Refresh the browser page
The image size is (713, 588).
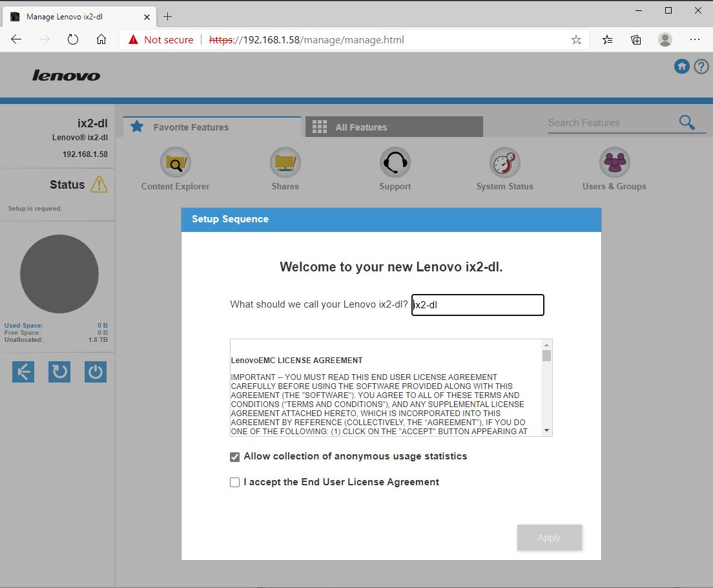[73, 39]
